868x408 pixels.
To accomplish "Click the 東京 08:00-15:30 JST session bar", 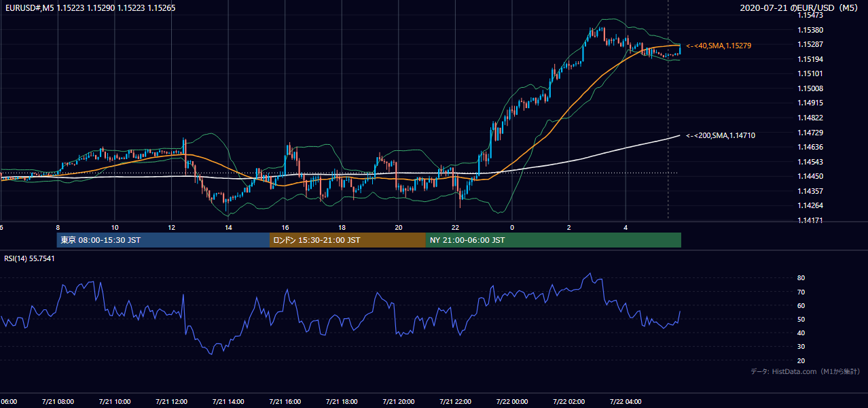I will pyautogui.click(x=163, y=240).
